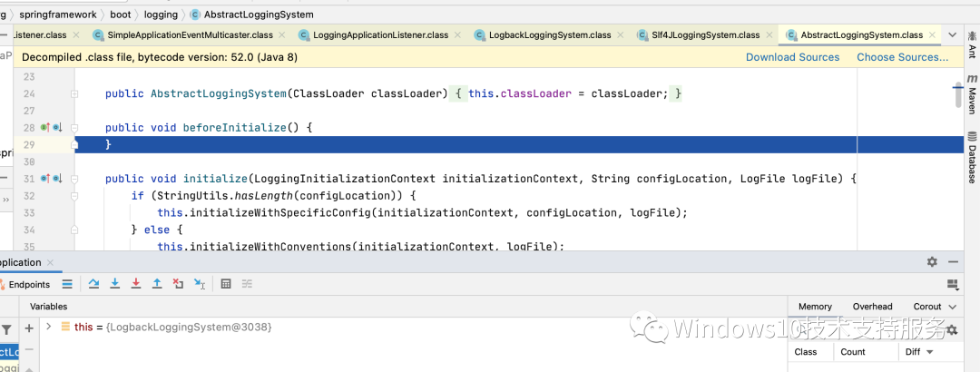Expand the collapsed left sidebar chevrons
The image size is (980, 372).
[6, 200]
